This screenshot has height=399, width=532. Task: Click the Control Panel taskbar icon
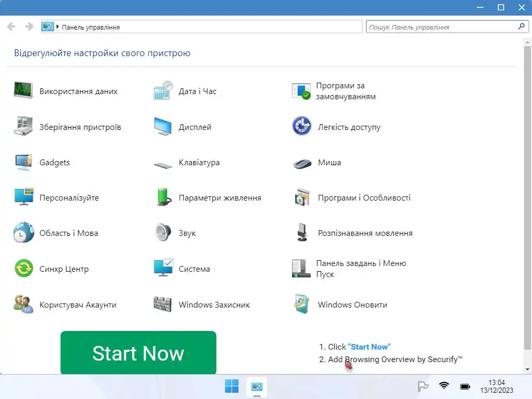[257, 387]
